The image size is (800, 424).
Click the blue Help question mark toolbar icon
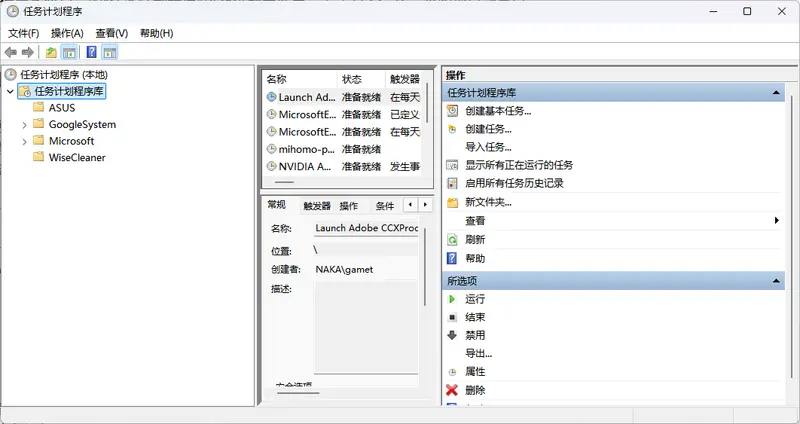click(x=91, y=52)
